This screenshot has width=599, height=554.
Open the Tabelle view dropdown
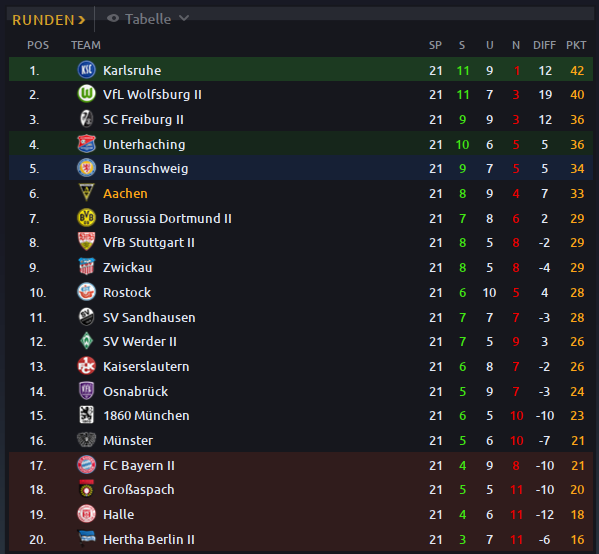click(148, 19)
